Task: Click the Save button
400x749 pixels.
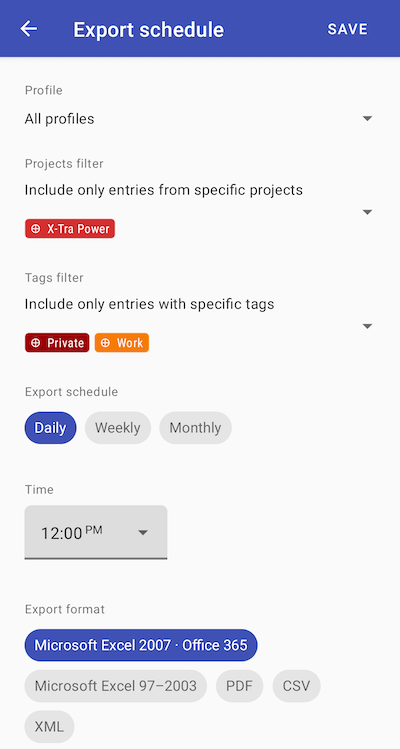Action: pos(347,29)
